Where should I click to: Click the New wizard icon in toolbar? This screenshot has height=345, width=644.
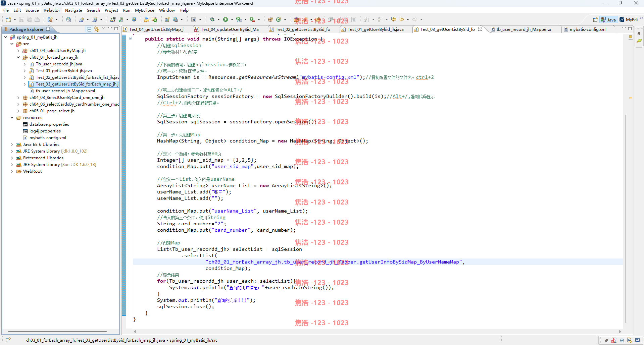(x=8, y=20)
